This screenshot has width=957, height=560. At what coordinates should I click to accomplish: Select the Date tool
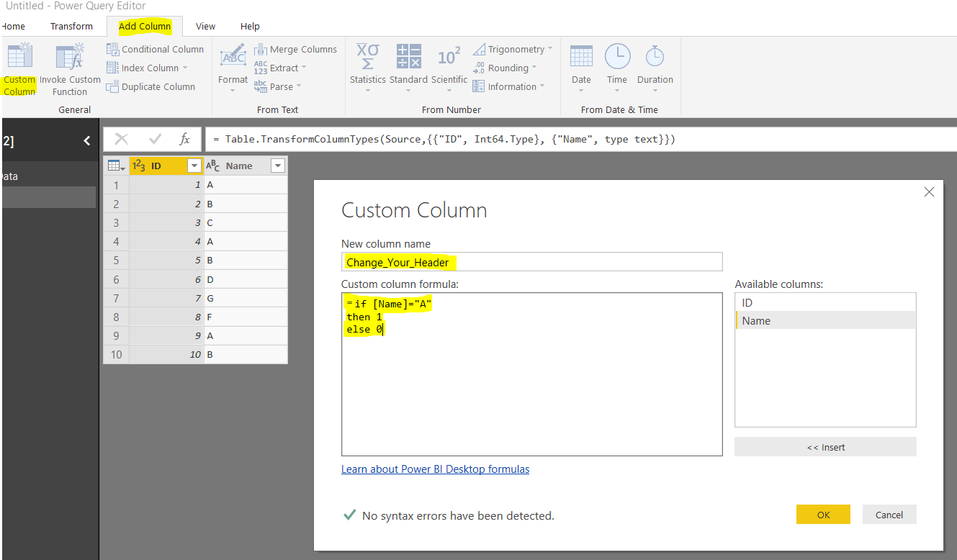coord(581,65)
